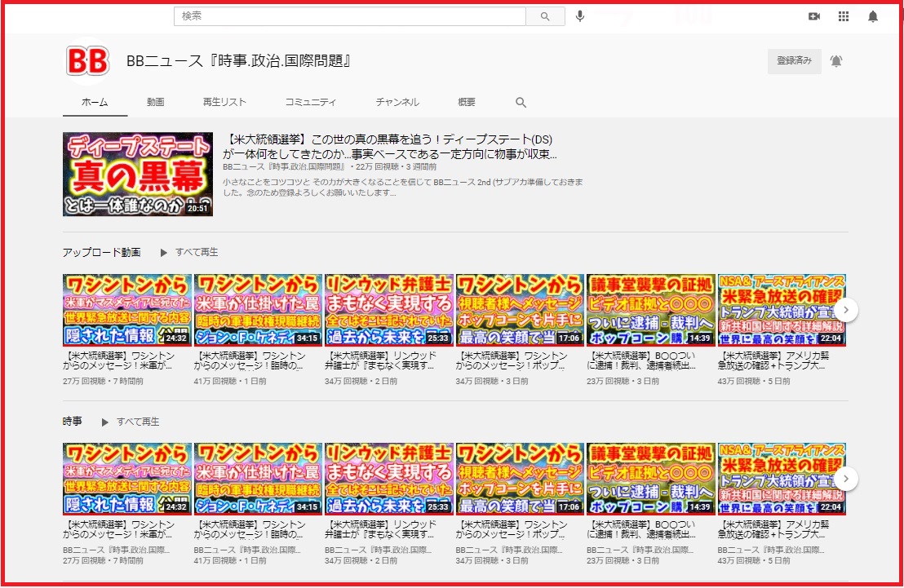Open the create video camera icon

point(814,16)
